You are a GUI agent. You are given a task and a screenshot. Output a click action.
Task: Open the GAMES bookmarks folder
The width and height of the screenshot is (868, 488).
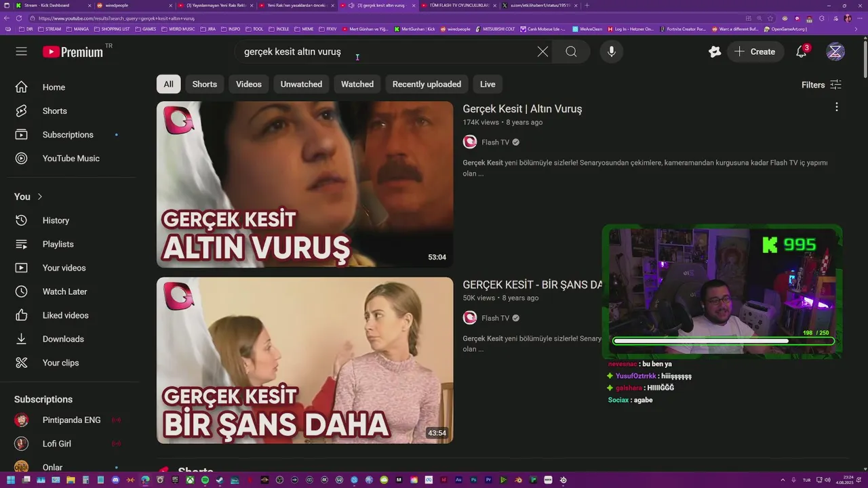145,29
